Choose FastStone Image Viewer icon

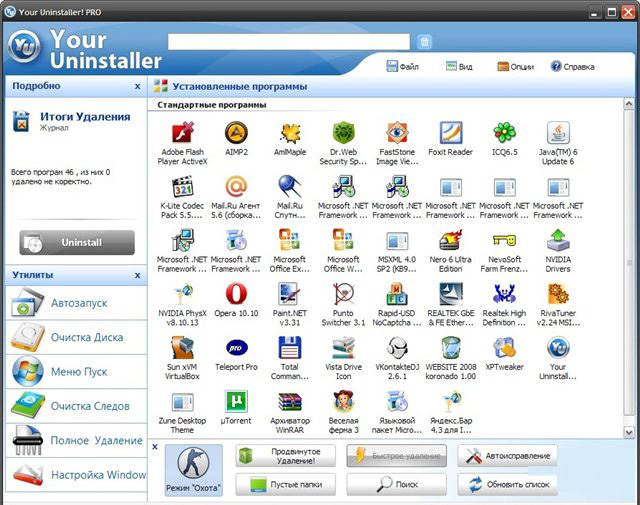click(x=397, y=133)
